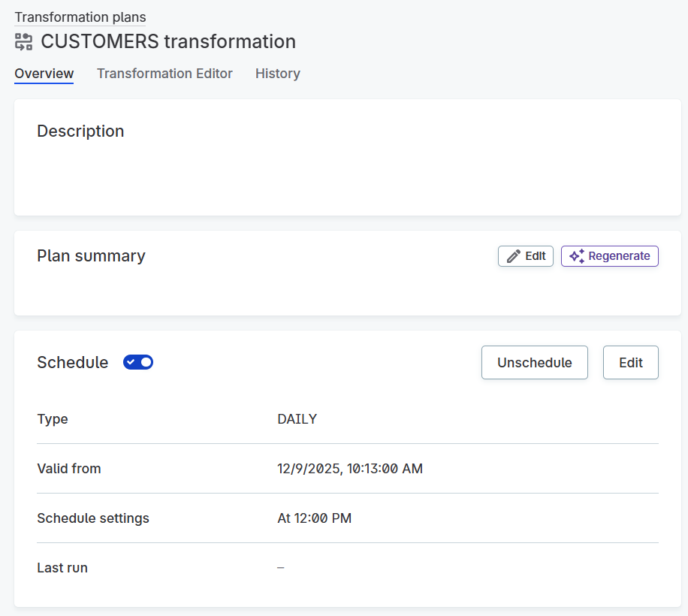Viewport: 688px width, 616px height.
Task: Click the checkmark inside the Schedule toggle
Action: (x=132, y=362)
